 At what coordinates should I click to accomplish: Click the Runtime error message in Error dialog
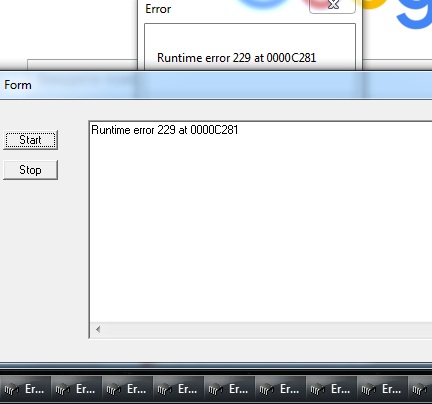[x=236, y=58]
